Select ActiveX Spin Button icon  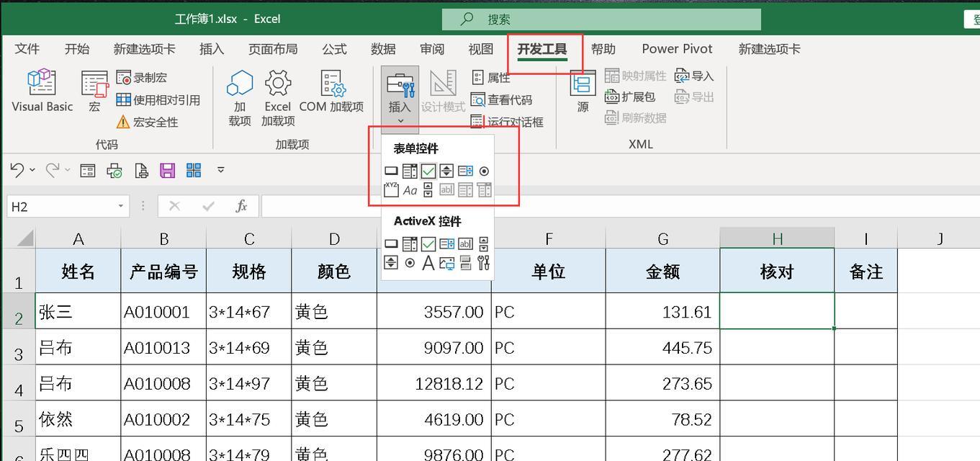[391, 263]
